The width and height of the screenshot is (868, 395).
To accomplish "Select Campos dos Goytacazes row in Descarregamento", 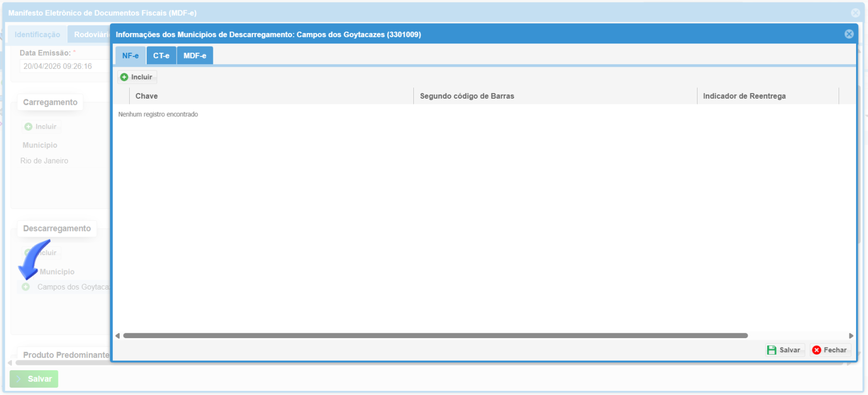I will coord(64,287).
